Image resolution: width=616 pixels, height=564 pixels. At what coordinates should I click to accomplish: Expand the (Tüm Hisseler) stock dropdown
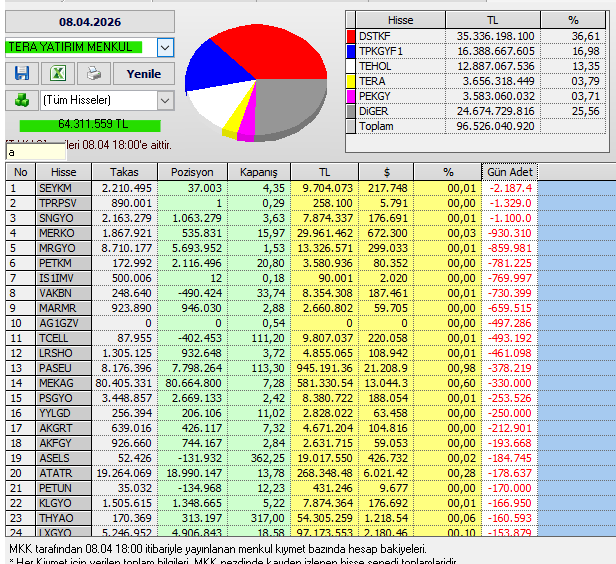point(165,101)
